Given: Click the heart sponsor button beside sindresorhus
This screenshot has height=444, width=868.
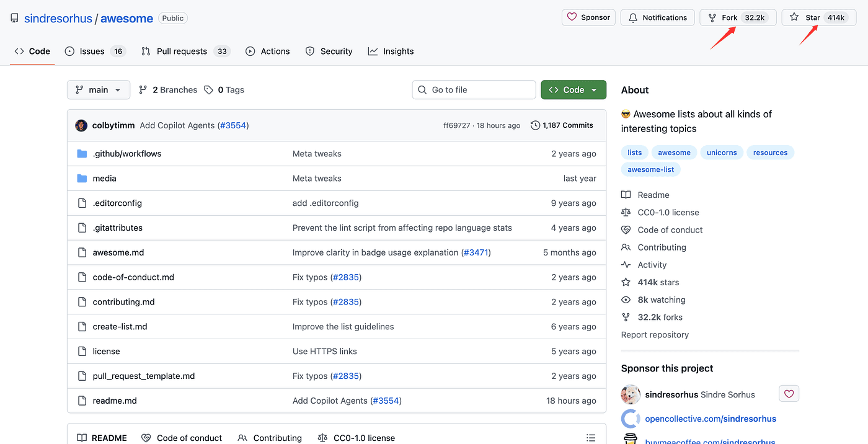Looking at the screenshot, I should 789,394.
